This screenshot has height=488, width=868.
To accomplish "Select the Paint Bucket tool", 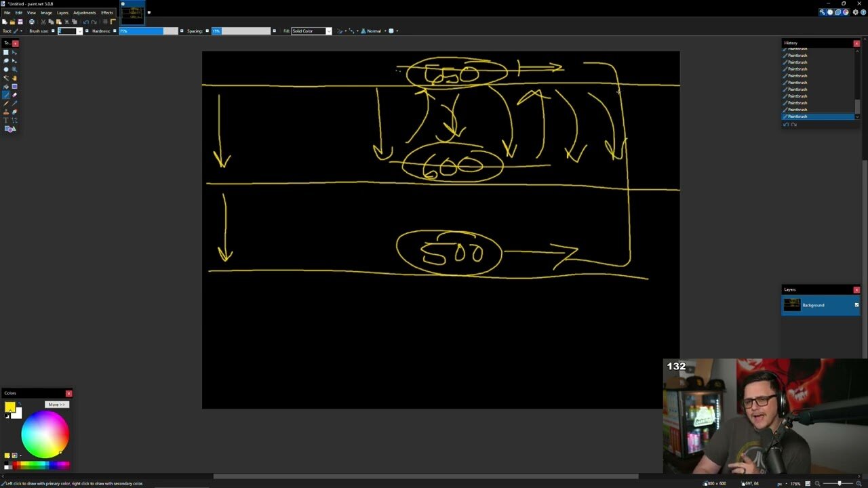I will (6, 87).
